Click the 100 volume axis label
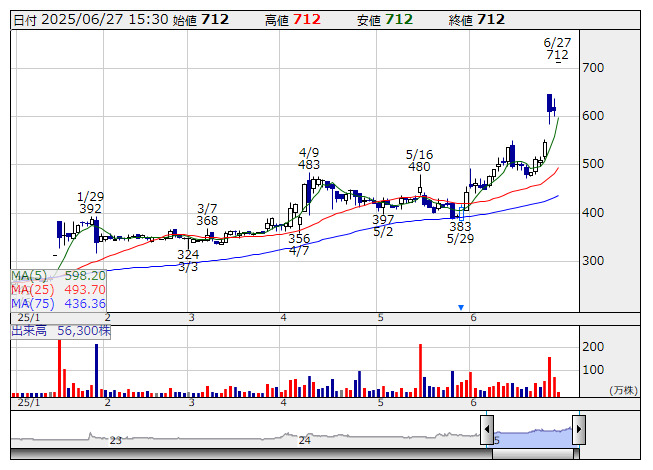 (x=593, y=370)
